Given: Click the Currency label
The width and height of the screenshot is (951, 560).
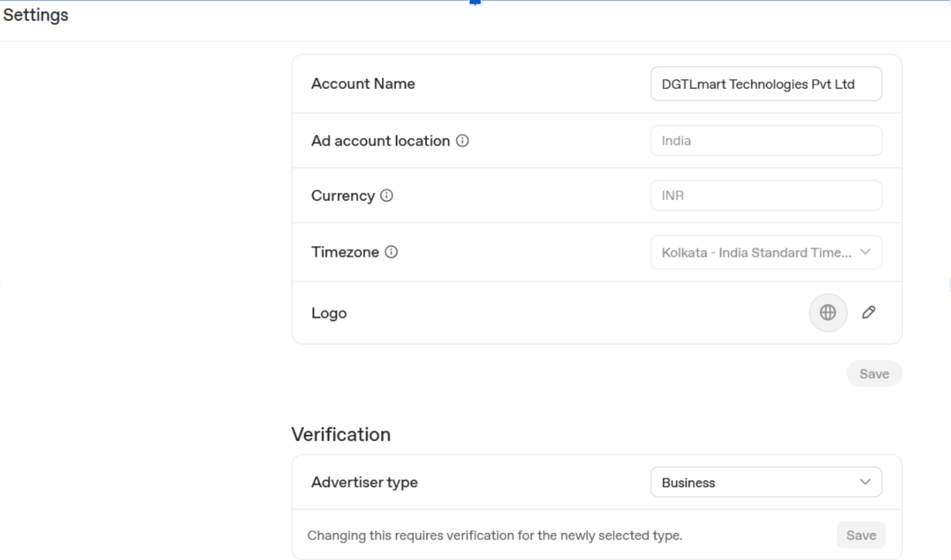Looking at the screenshot, I should 343,195.
